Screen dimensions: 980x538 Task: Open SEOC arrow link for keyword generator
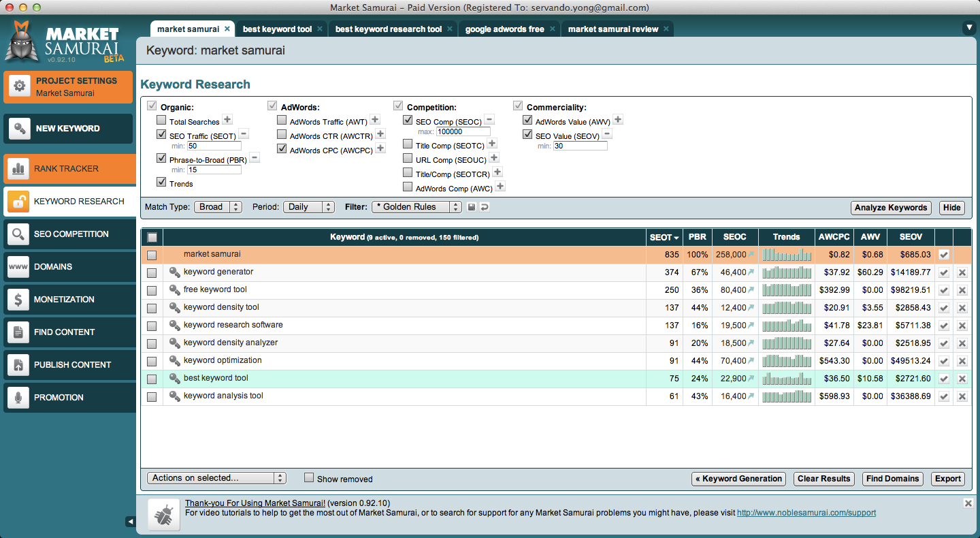pyautogui.click(x=751, y=272)
